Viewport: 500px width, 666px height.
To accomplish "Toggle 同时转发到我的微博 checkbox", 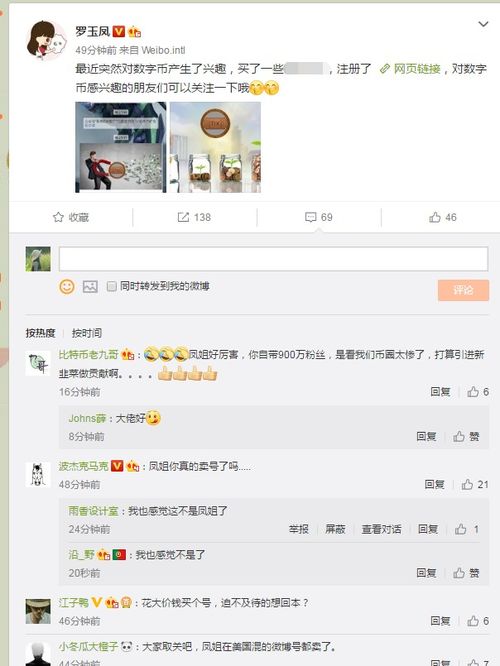I will pyautogui.click(x=111, y=286).
